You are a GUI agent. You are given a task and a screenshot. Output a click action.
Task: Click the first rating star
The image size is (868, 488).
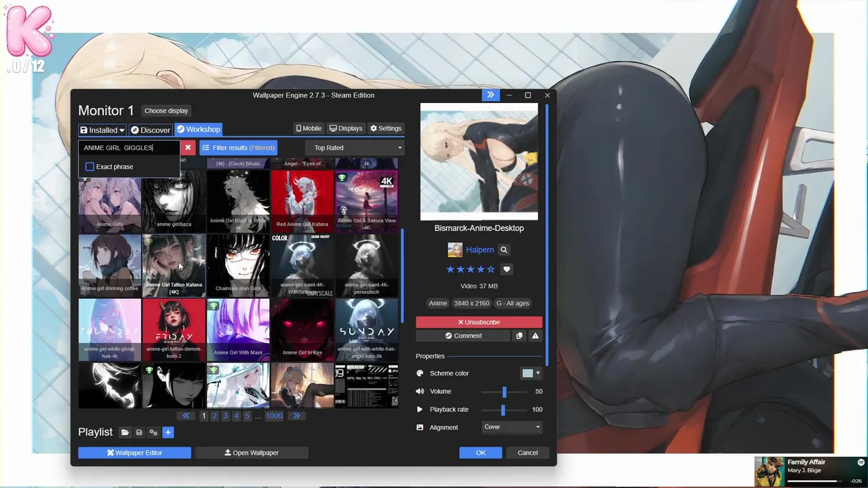pos(450,269)
